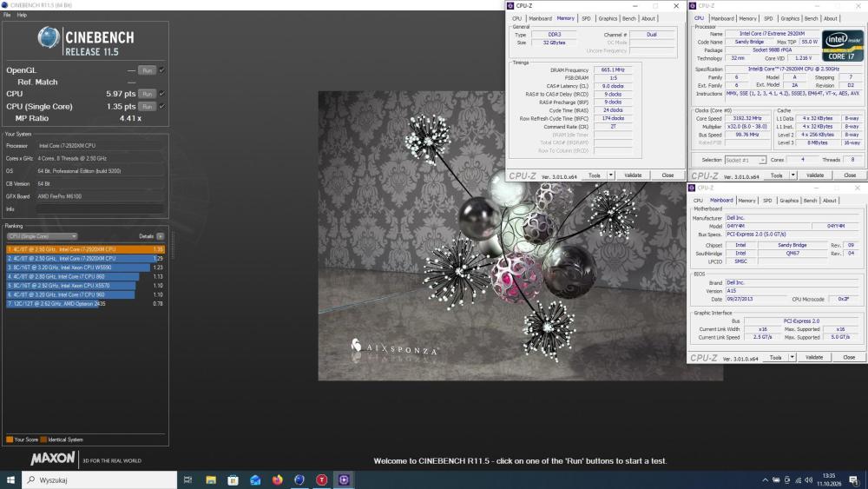Click the Cinebench title bar icon

click(4, 5)
